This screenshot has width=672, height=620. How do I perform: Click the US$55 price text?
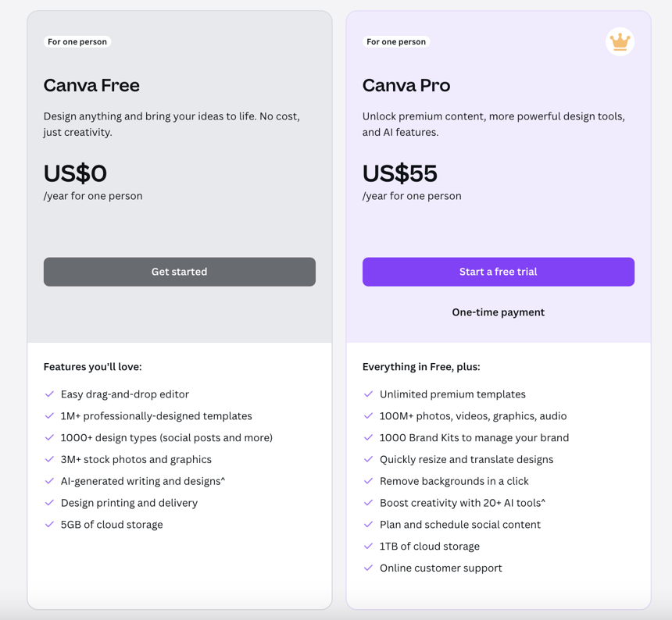click(x=399, y=173)
